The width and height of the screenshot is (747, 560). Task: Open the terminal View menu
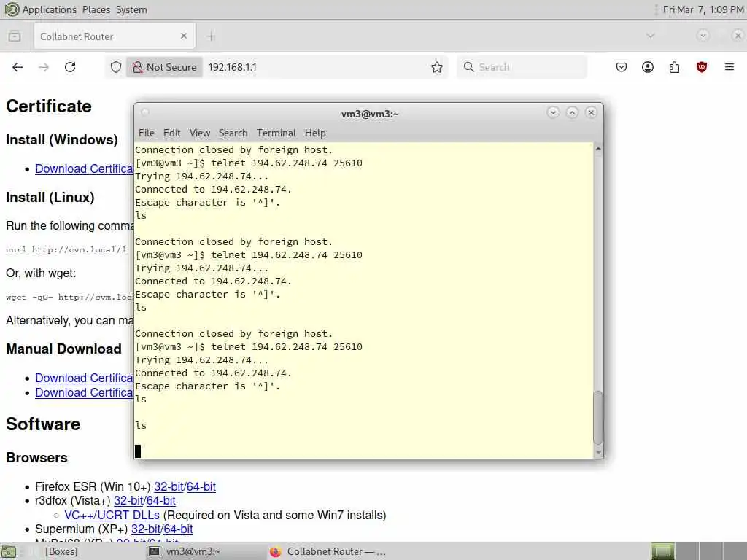click(200, 133)
